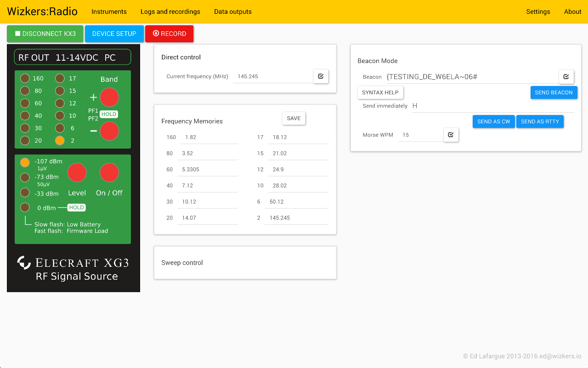Edit the 6 memory frequency field
Viewport: 588px width, 368px height.
coord(297,201)
